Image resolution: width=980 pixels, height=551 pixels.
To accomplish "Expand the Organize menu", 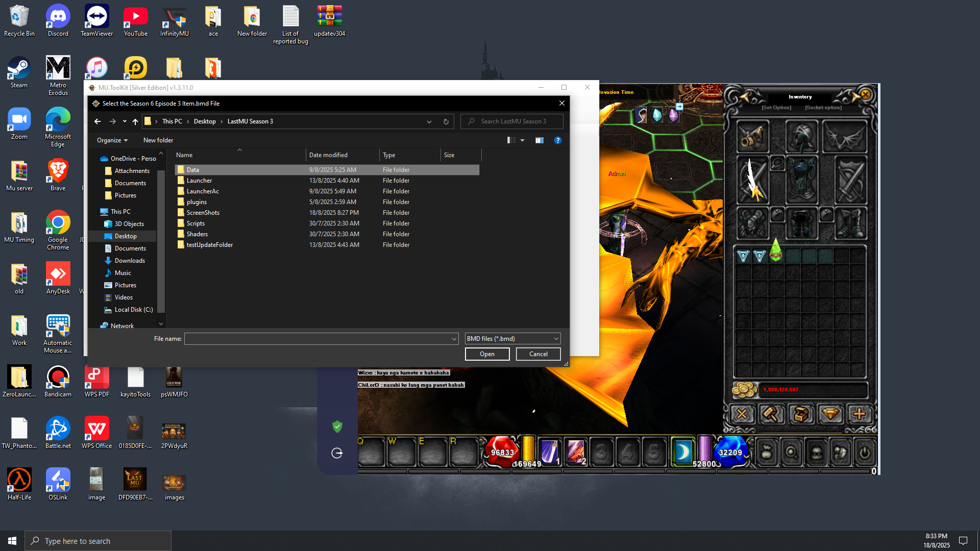I will [112, 140].
